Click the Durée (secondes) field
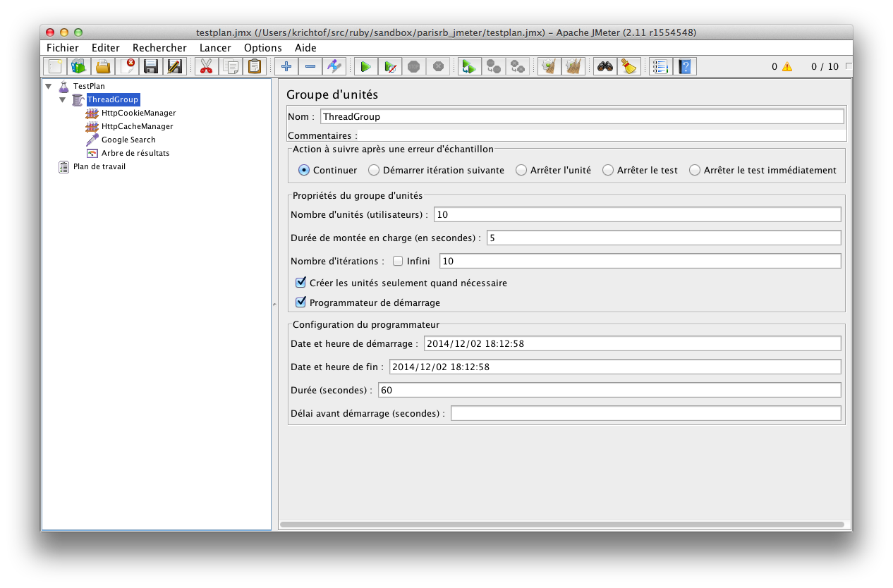This screenshot has height=588, width=893. (609, 390)
